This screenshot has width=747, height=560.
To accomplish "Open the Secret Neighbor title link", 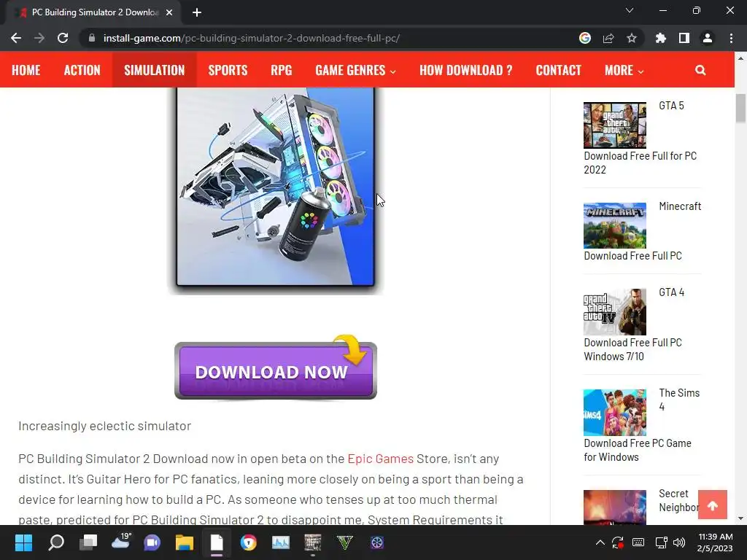I will click(678, 500).
